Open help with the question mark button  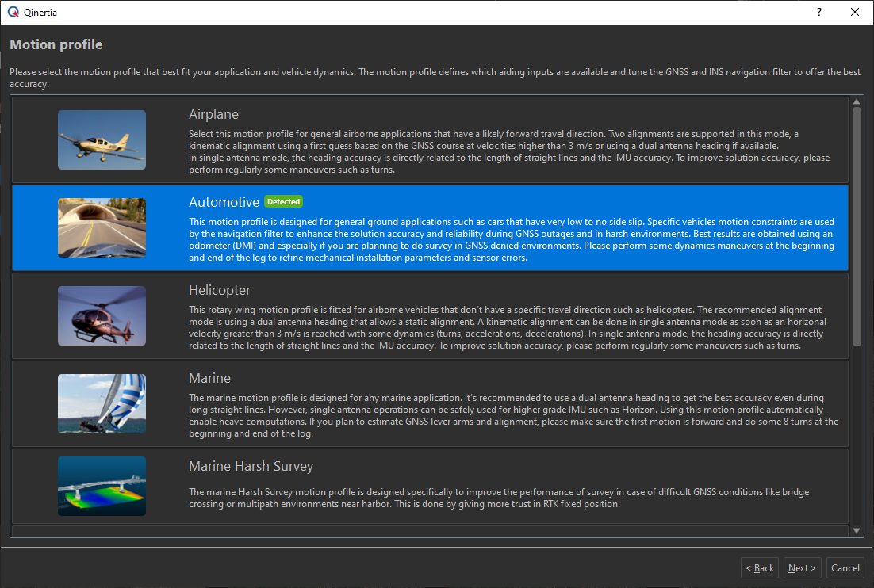point(818,13)
